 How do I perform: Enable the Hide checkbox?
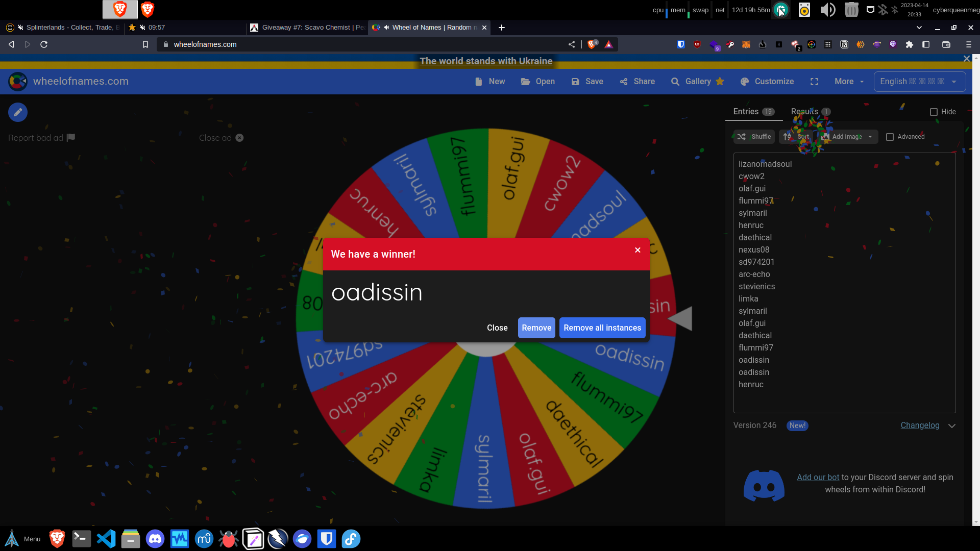934,112
